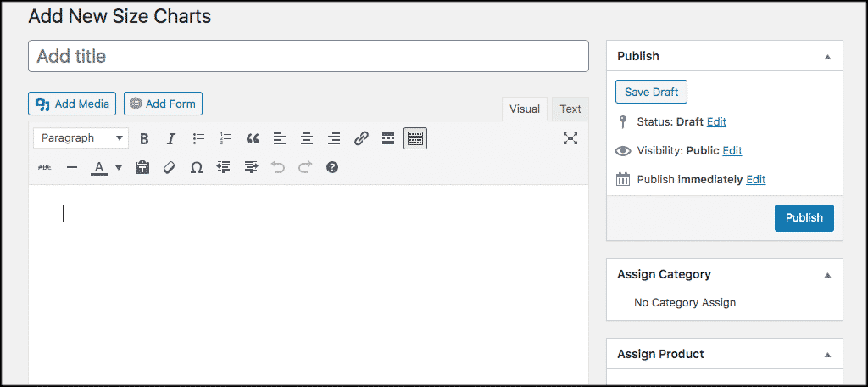Click the insert link icon
The image size is (868, 387).
point(361,138)
